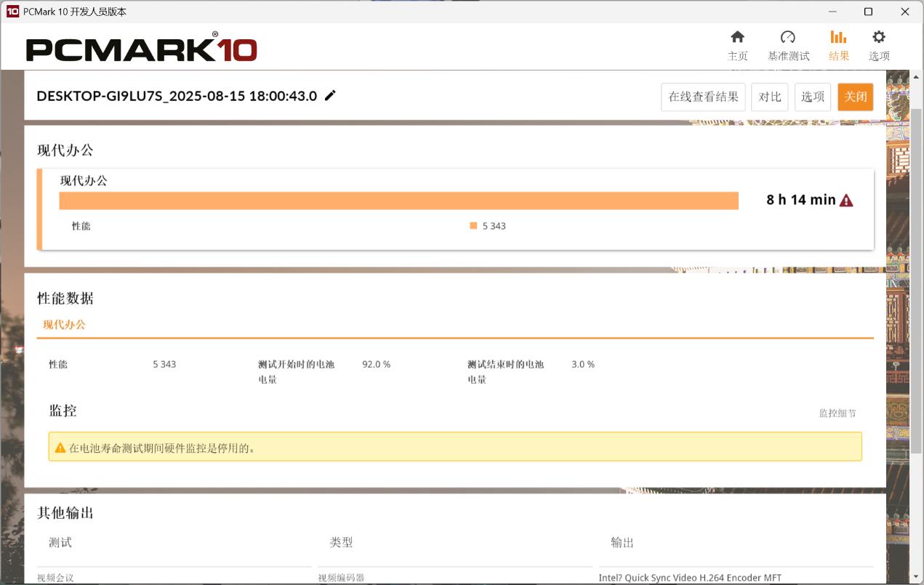This screenshot has width=924, height=585.
Task: Select the 基准测试 benchmark gauge icon
Action: 787,36
